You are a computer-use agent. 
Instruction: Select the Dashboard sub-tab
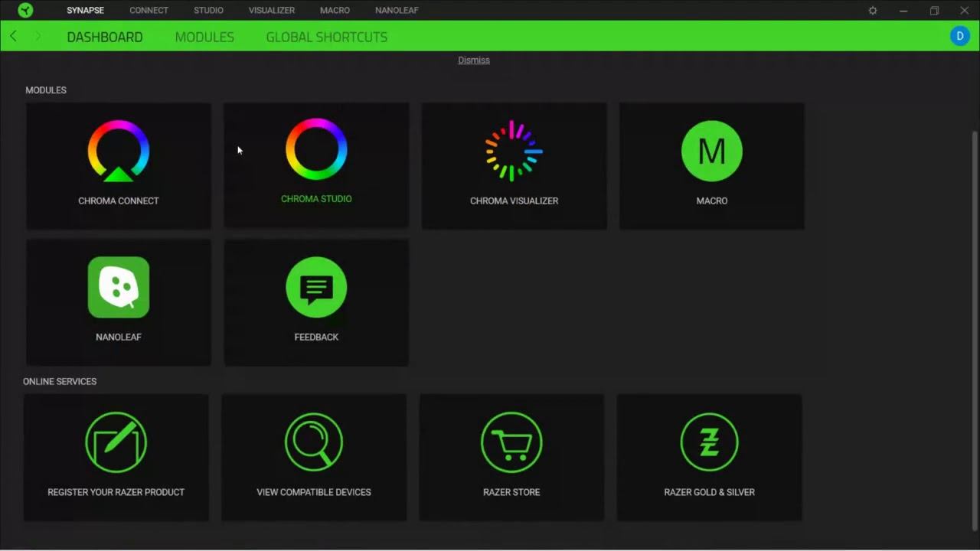click(x=105, y=37)
